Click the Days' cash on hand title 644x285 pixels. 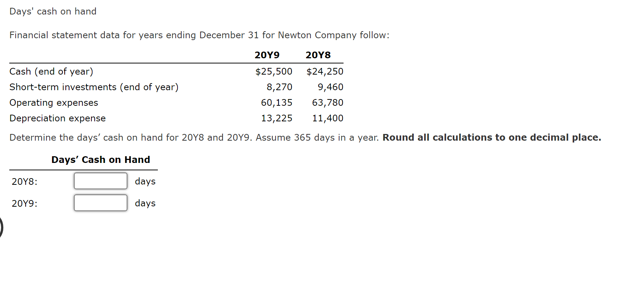point(53,11)
